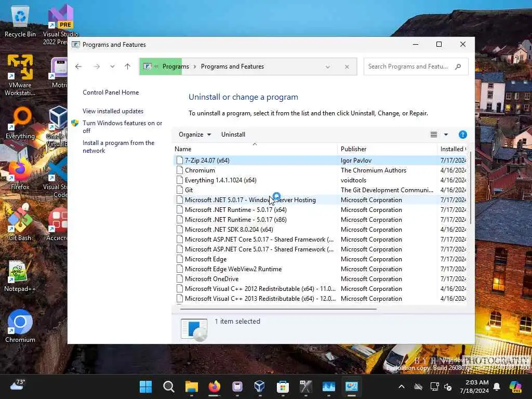Select the Firefox desktop shortcut
This screenshot has height=399, width=532.
pyautogui.click(x=20, y=175)
